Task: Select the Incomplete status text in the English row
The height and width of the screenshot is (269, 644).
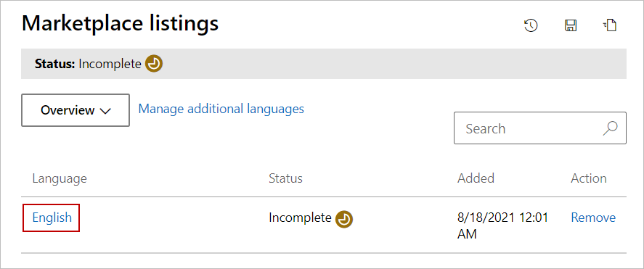Action: [300, 218]
